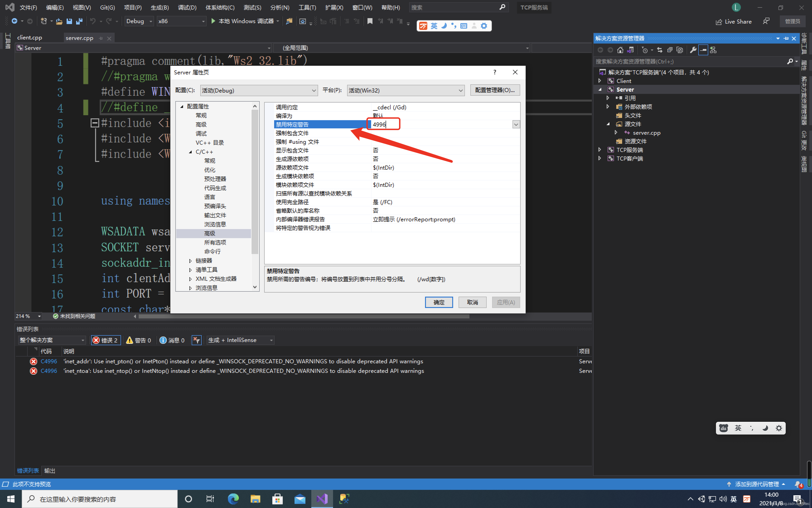Screen dimensions: 812x508
Task: Click the Home icon in Solution Explorer
Action: click(x=620, y=50)
